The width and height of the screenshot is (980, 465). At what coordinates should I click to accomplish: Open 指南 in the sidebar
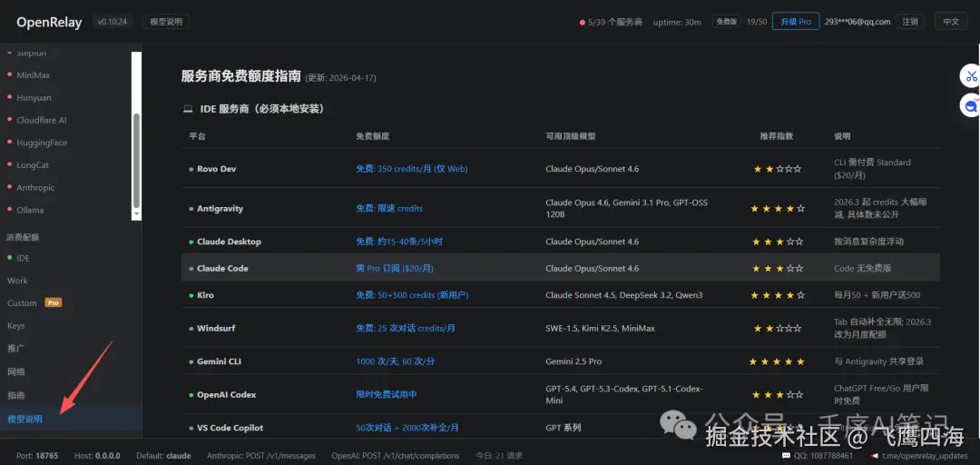pos(15,396)
